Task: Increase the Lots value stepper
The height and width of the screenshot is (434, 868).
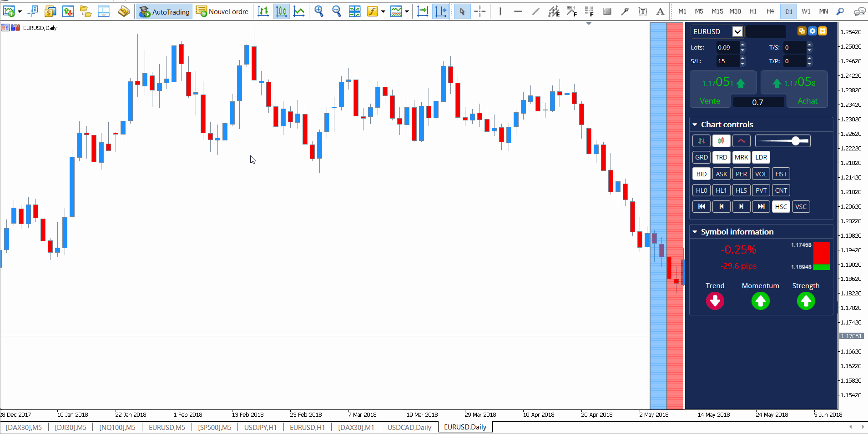Action: pyautogui.click(x=742, y=45)
